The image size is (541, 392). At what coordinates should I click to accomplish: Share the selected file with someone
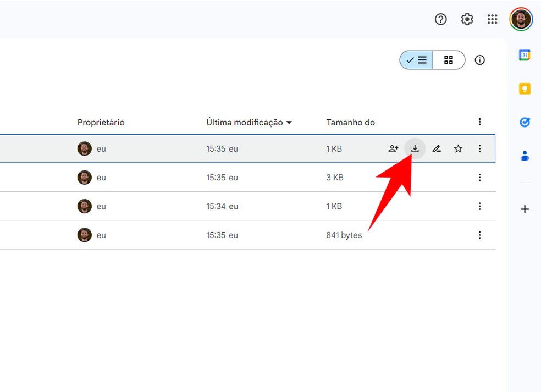click(x=393, y=148)
